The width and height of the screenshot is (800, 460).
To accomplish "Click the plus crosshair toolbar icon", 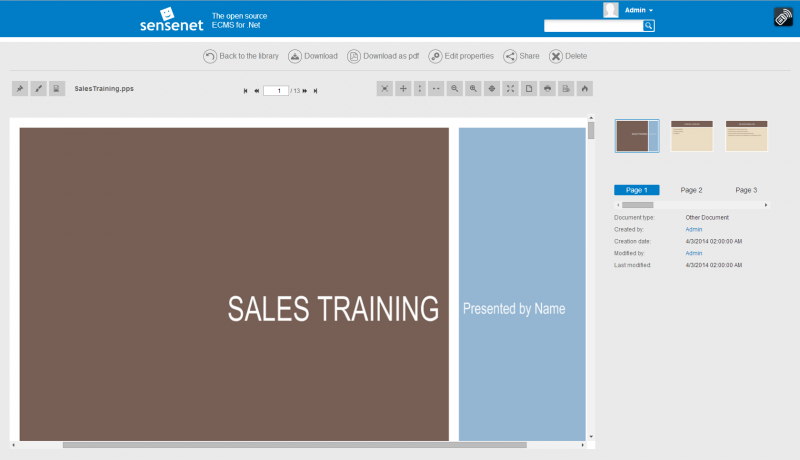I will tap(403, 89).
